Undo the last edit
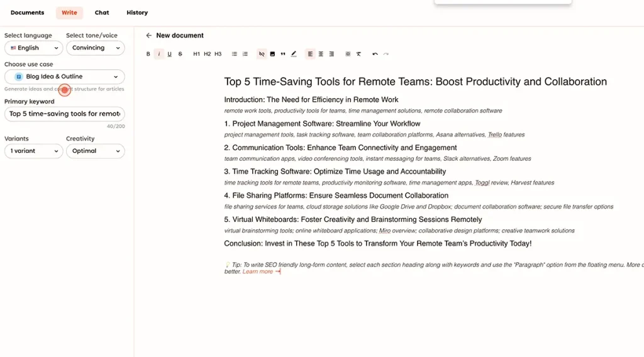The height and width of the screenshot is (357, 644). 375,54
